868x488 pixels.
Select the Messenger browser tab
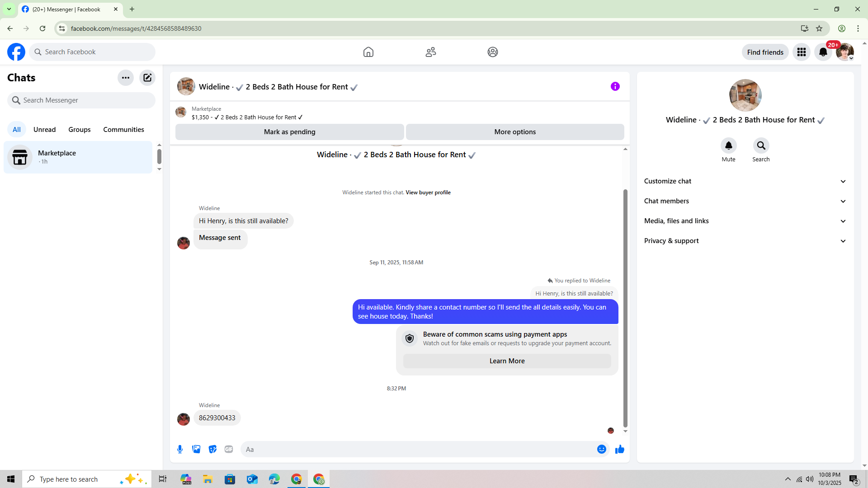pos(70,9)
